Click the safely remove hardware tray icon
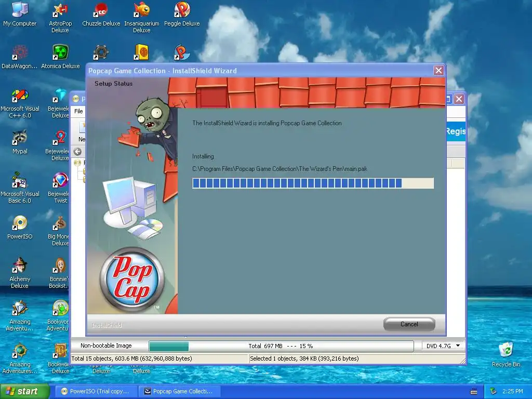 tap(494, 392)
